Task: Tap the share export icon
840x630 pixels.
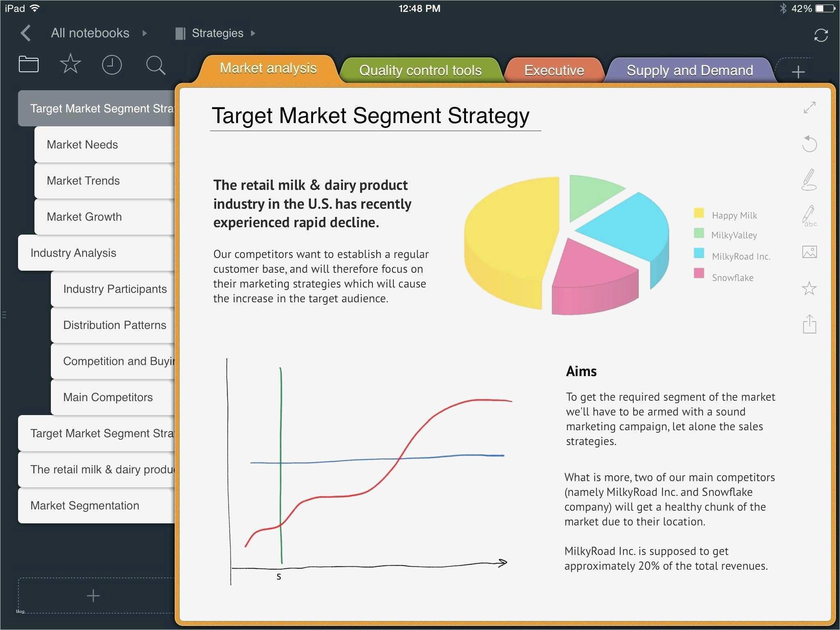Action: coord(809,324)
